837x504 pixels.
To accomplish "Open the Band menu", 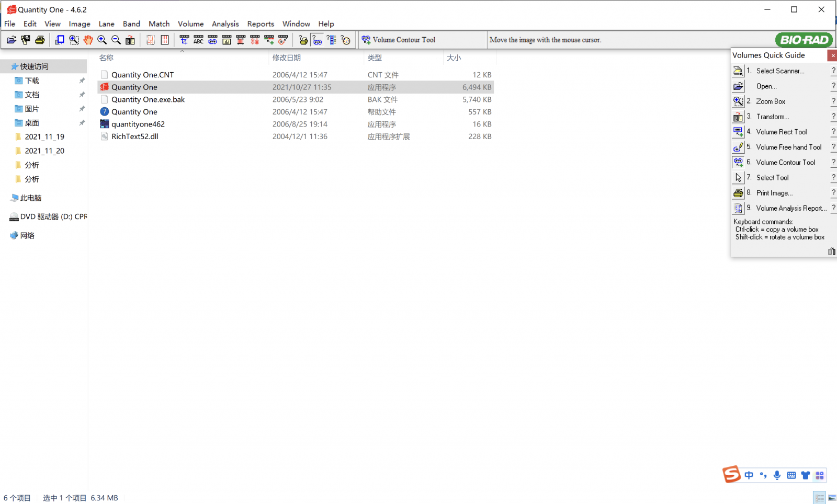I will [x=131, y=24].
